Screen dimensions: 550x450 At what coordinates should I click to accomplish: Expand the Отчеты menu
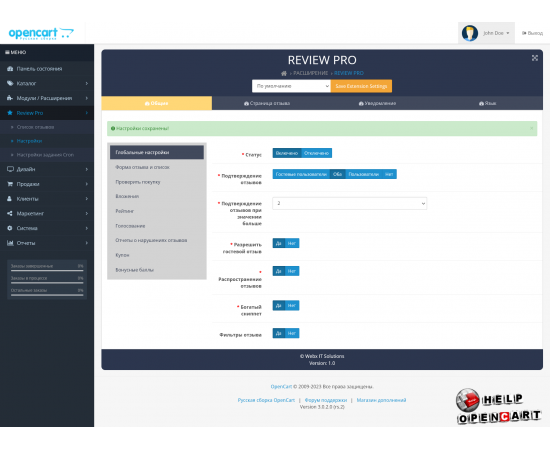point(47,243)
